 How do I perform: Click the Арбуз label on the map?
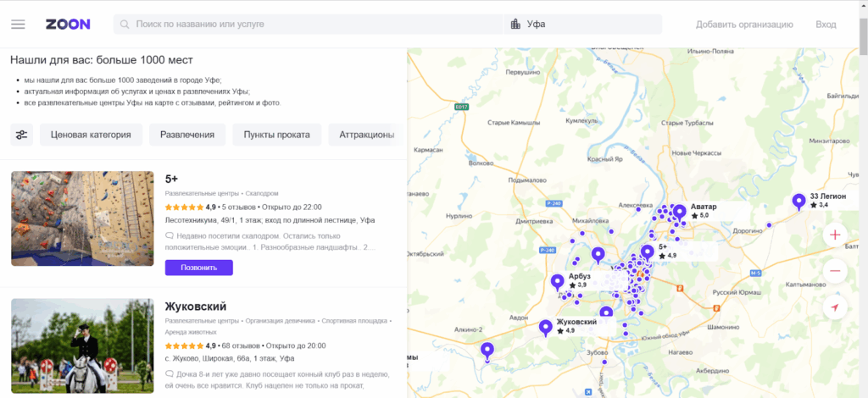580,276
